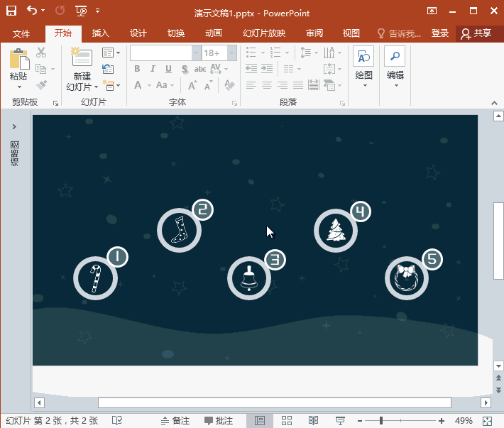
Task: Expand the font name dropdown arrow
Action: click(x=196, y=53)
